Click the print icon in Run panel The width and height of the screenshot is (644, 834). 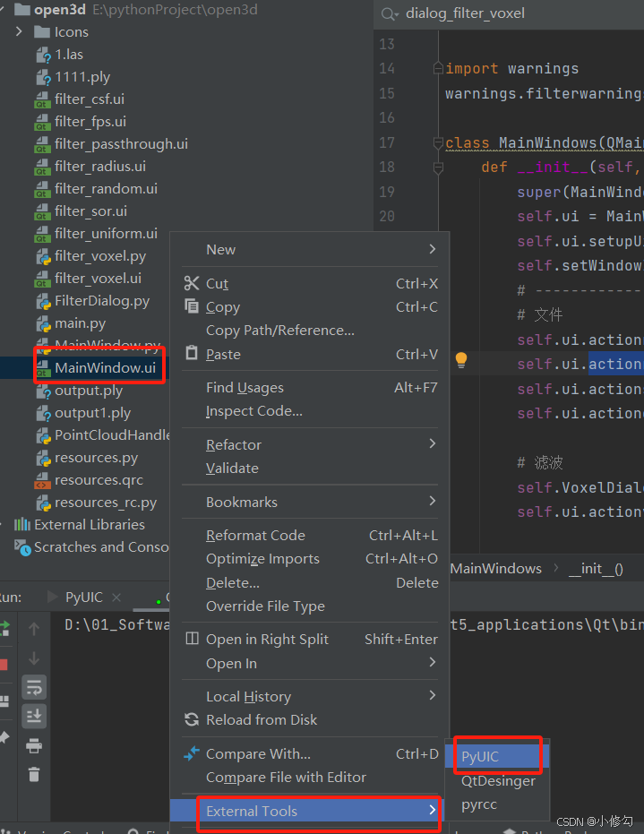pos(34,745)
